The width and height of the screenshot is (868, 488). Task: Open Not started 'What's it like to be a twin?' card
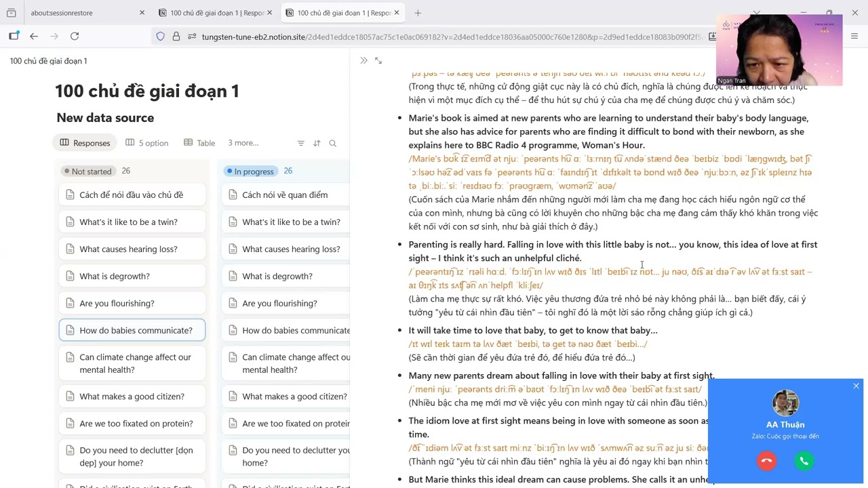click(x=132, y=222)
